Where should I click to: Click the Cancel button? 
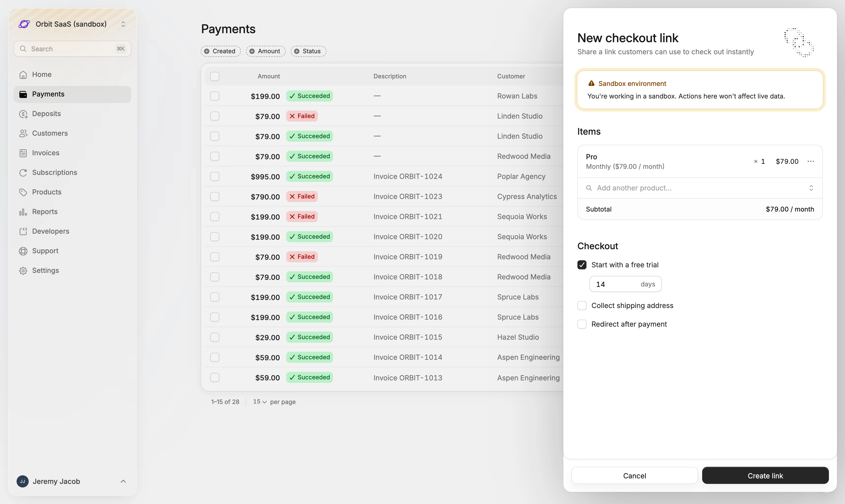click(635, 475)
